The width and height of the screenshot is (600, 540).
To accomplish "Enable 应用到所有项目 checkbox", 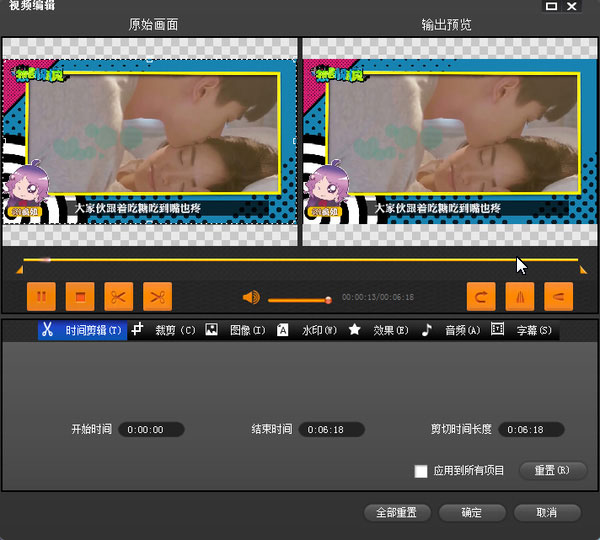I will tap(421, 471).
